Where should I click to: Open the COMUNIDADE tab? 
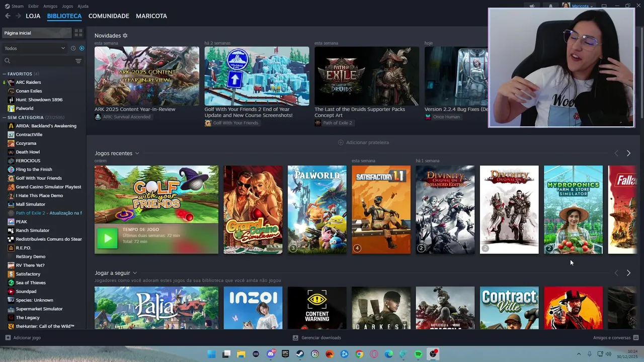coord(109,16)
